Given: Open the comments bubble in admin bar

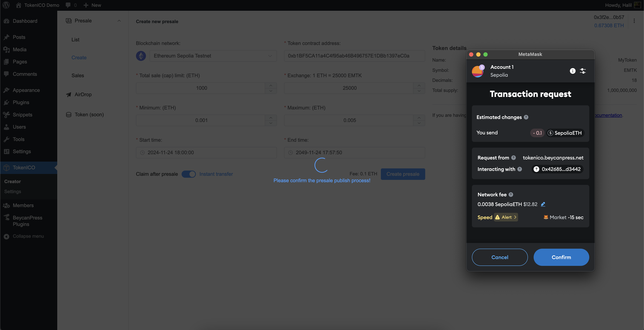Looking at the screenshot, I should (68, 5).
